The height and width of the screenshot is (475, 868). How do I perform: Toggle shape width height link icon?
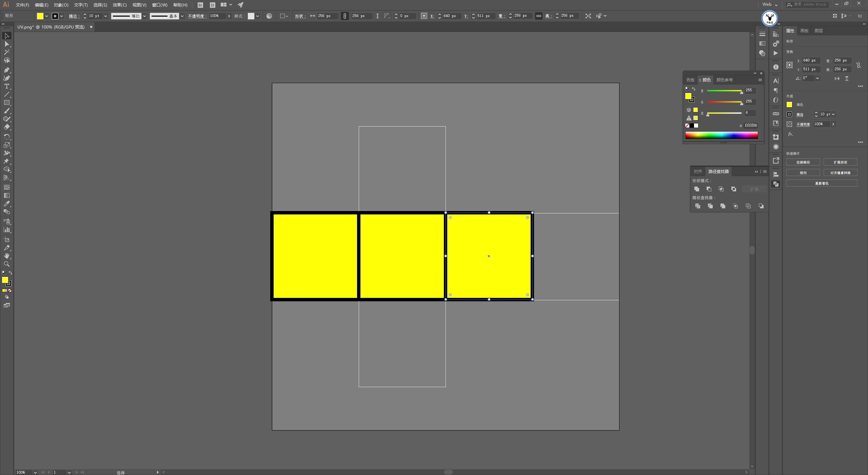[344, 16]
